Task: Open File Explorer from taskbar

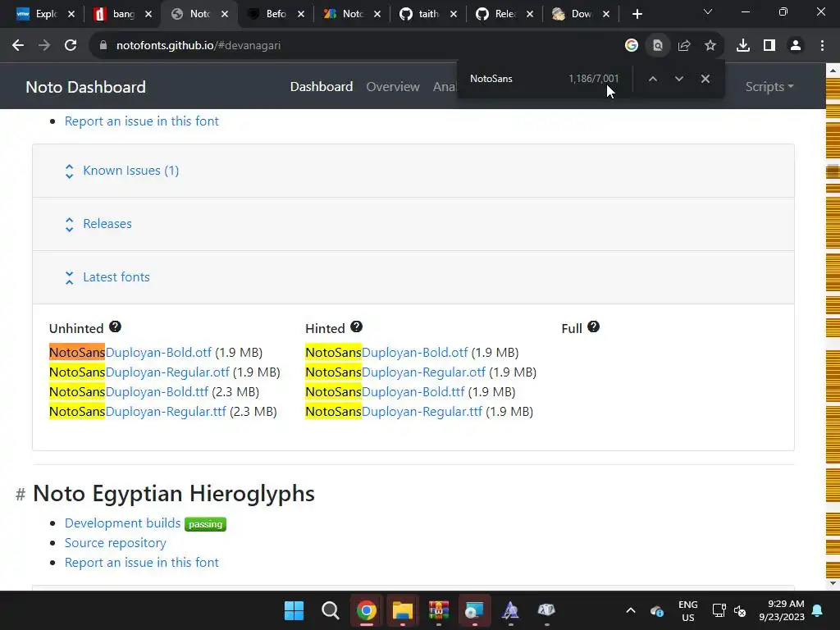Action: 402,610
